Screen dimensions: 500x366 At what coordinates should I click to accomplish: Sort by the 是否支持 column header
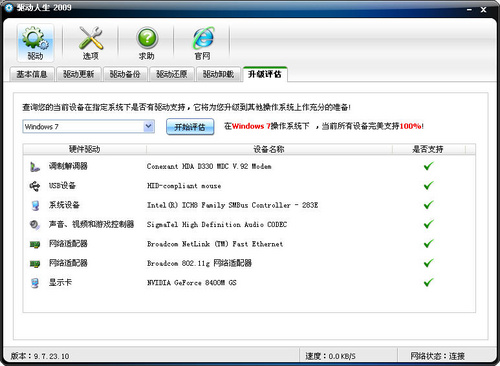point(428,149)
